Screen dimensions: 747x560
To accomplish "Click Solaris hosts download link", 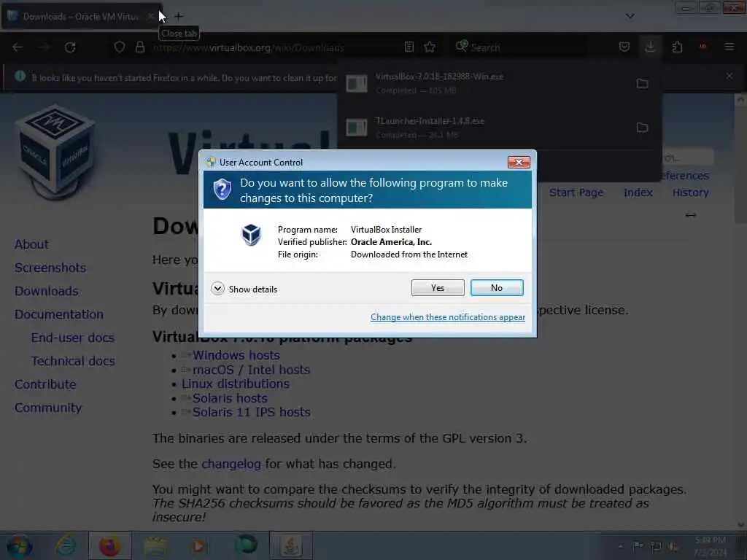I will click(230, 398).
